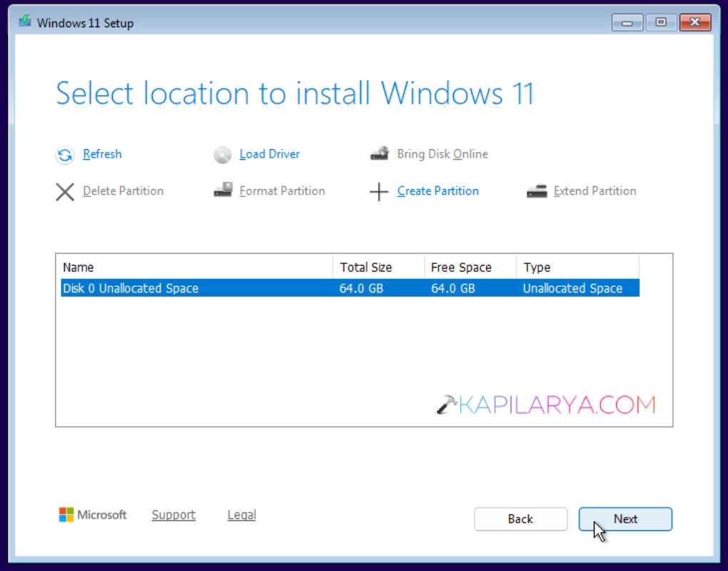Click the Delete Partition X icon

[65, 191]
